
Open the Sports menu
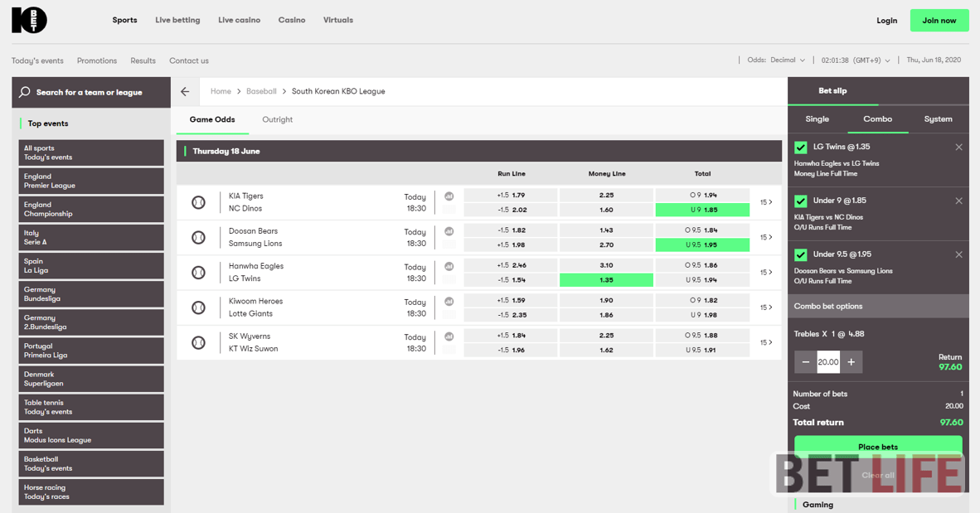click(x=124, y=20)
